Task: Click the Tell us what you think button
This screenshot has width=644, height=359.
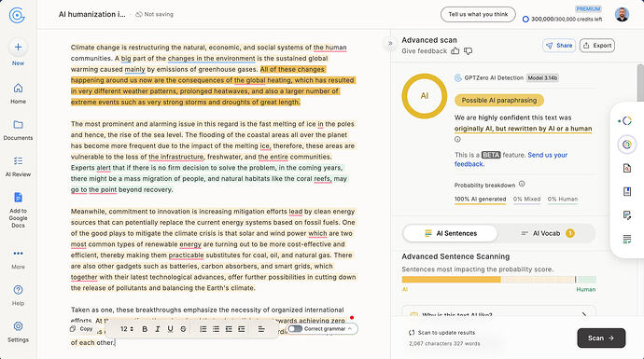Action: (x=478, y=14)
